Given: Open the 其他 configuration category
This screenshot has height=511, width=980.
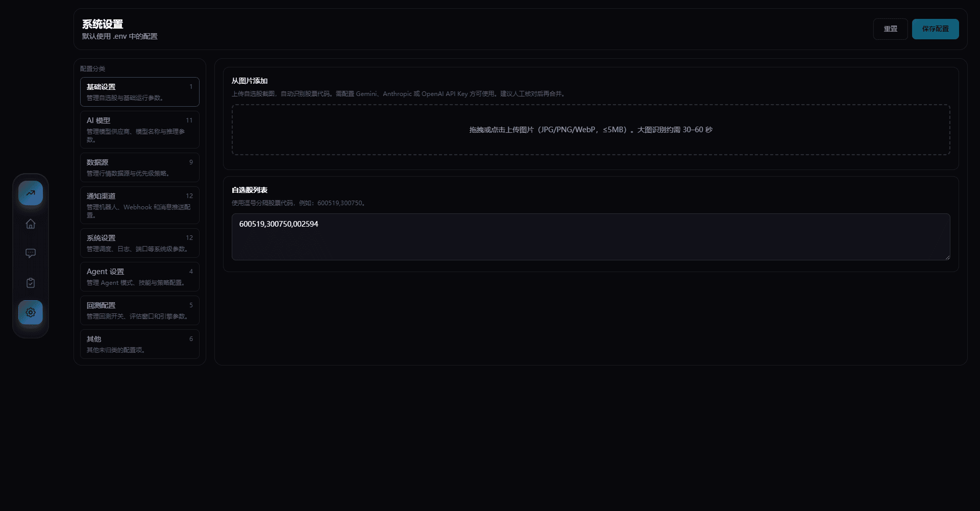Looking at the screenshot, I should click(x=139, y=344).
